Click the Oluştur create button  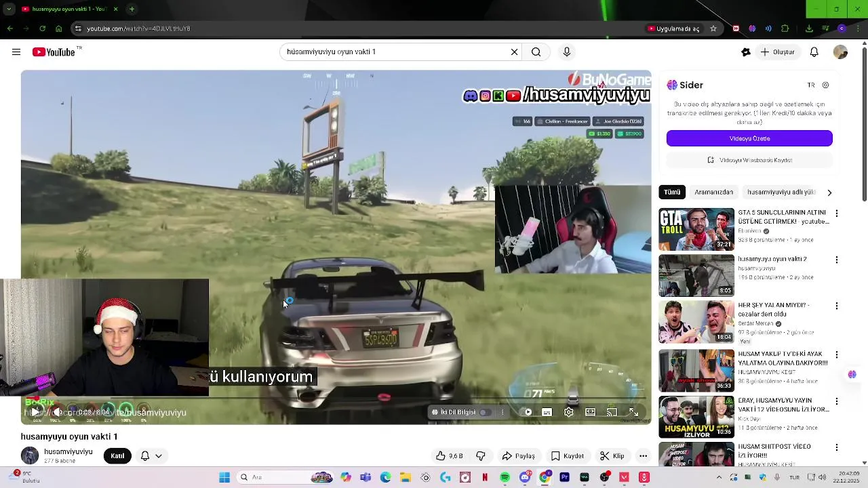pos(777,52)
